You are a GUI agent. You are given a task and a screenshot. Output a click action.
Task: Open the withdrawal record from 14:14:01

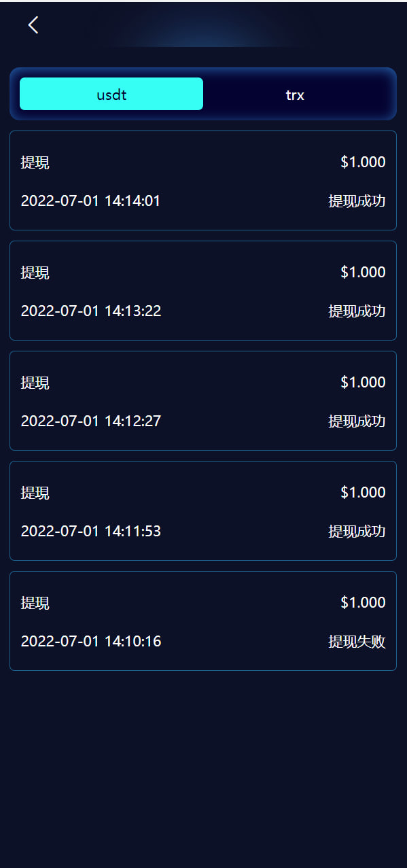pyautogui.click(x=203, y=180)
